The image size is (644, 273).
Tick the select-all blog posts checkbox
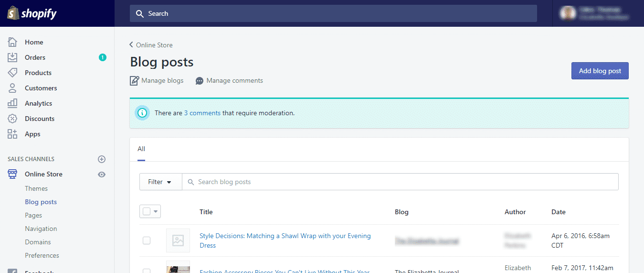(x=147, y=212)
